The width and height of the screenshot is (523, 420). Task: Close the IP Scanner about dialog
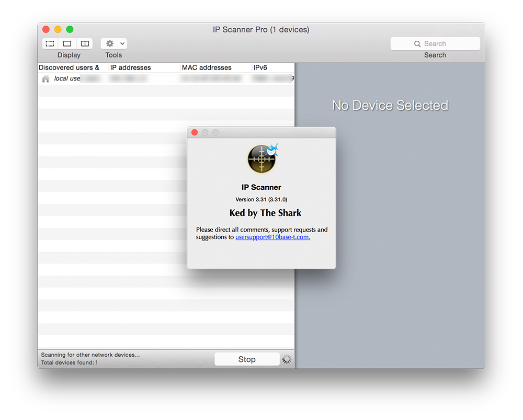[x=195, y=132]
